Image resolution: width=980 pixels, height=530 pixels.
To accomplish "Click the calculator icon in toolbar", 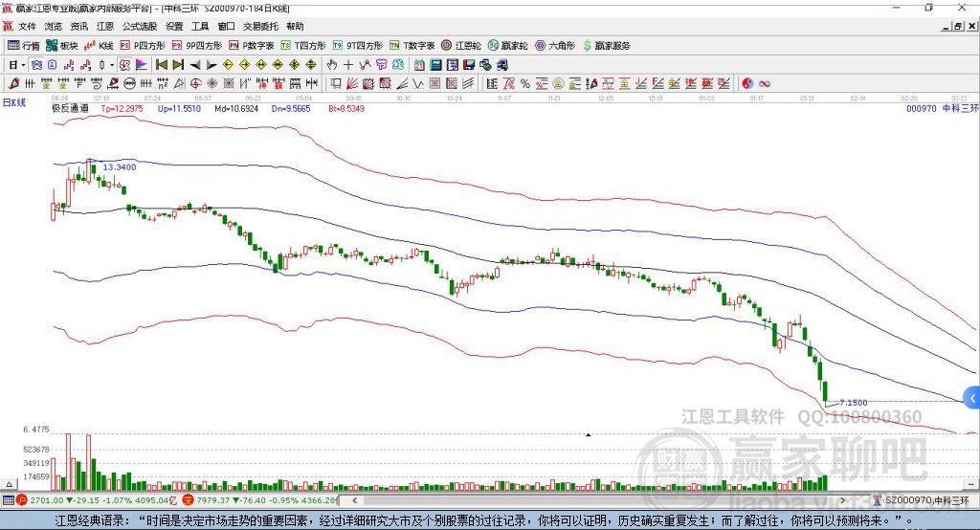I will tap(435, 65).
